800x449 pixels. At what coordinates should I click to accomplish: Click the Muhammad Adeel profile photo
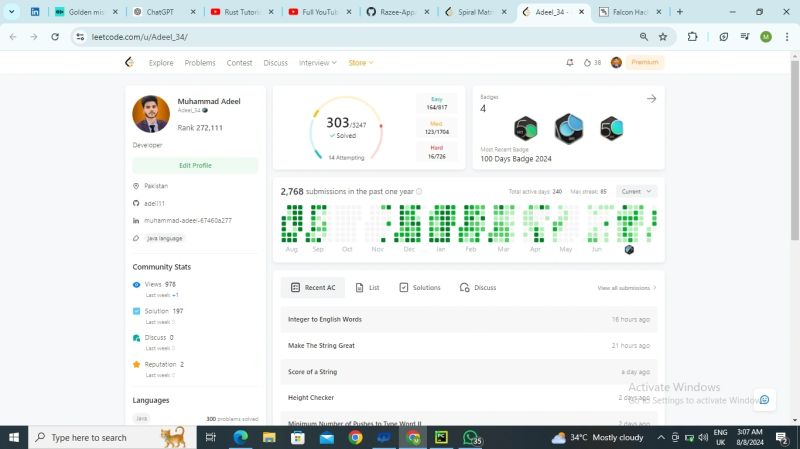(151, 114)
